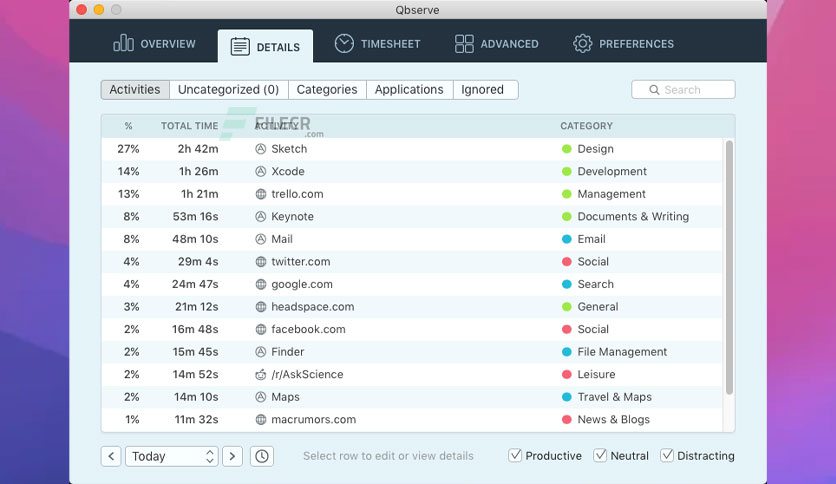
Task: Click the Preferences gear icon
Action: point(582,43)
